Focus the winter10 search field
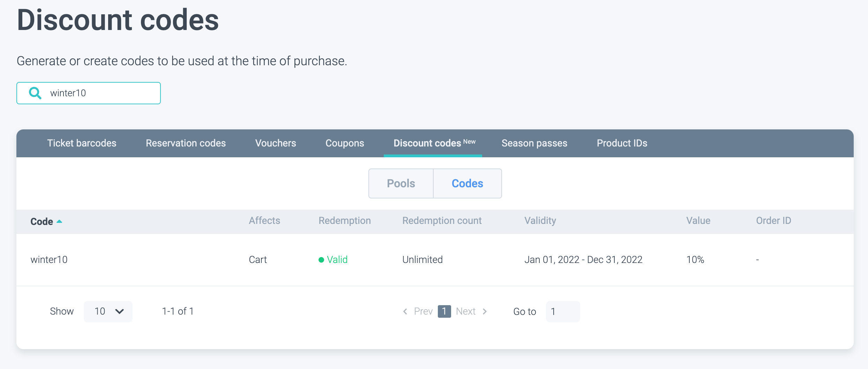The height and width of the screenshot is (369, 868). [101, 93]
